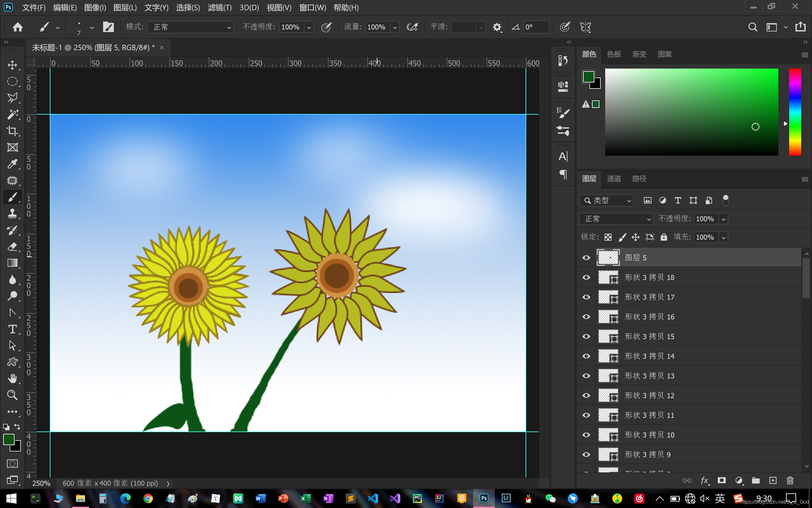Open the 文件(F) menu
Image resolution: width=812 pixels, height=508 pixels.
point(34,7)
